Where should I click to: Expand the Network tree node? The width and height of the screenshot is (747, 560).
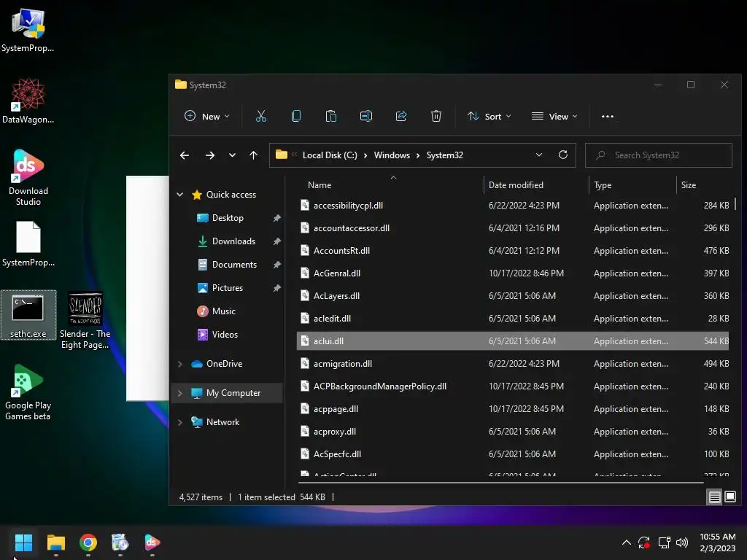click(x=179, y=422)
